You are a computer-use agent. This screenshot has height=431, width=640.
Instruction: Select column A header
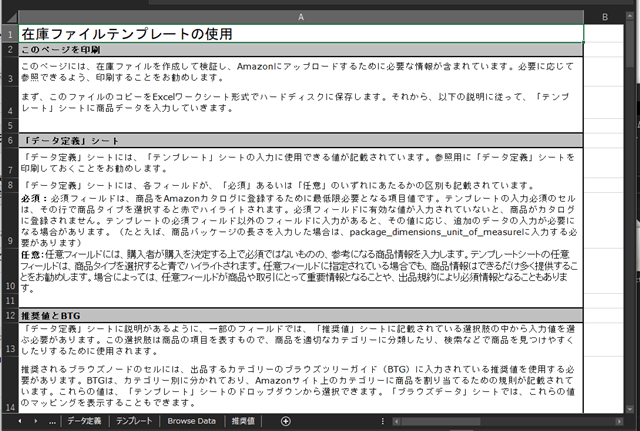pyautogui.click(x=300, y=17)
